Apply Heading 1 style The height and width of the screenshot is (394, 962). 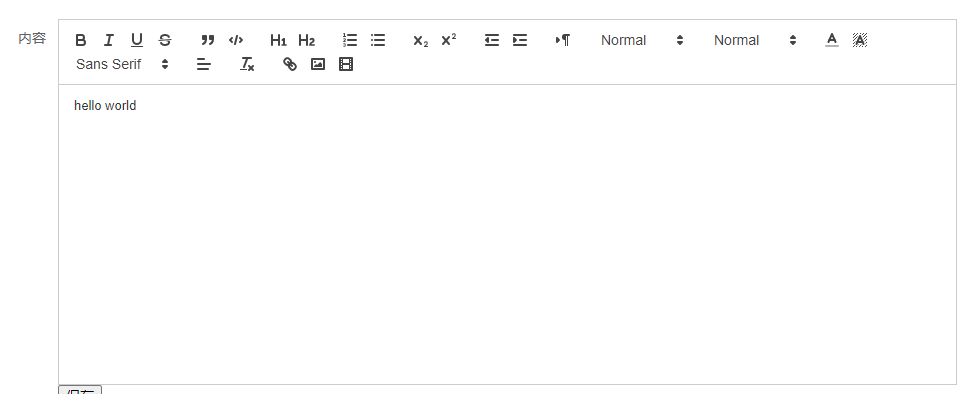point(279,41)
